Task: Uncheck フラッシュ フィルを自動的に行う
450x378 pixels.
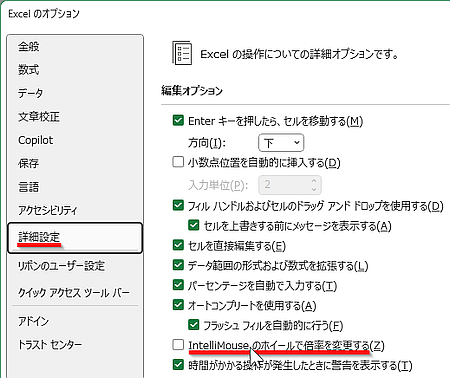Action: pyautogui.click(x=194, y=325)
